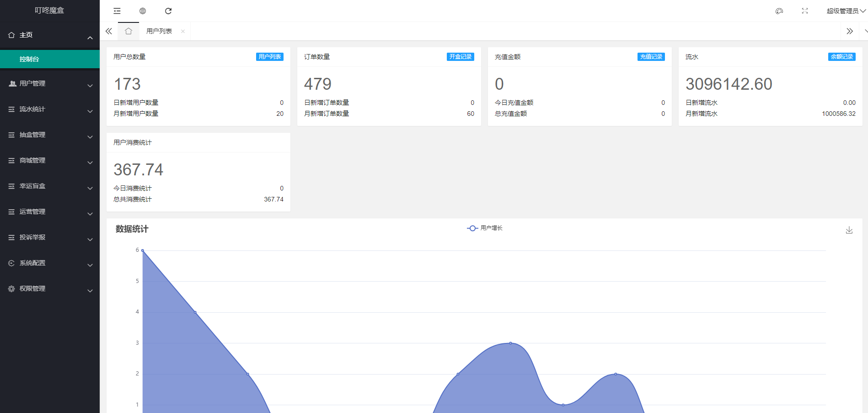Download the chart as image

[849, 230]
